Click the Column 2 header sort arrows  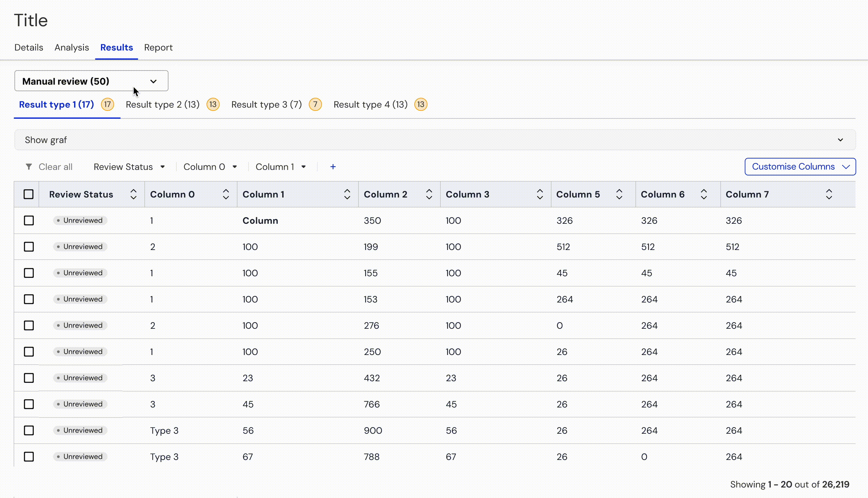[x=429, y=194]
